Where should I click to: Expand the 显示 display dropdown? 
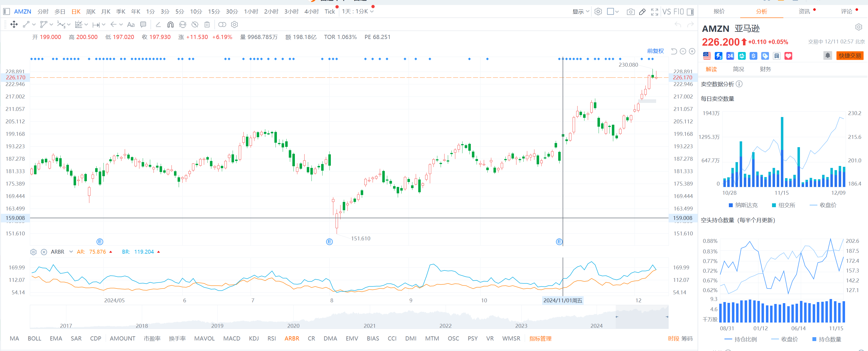click(x=581, y=12)
